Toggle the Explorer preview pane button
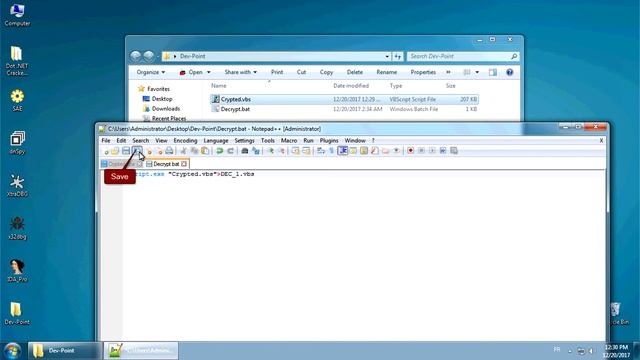This screenshot has width=640, height=360. click(x=493, y=72)
